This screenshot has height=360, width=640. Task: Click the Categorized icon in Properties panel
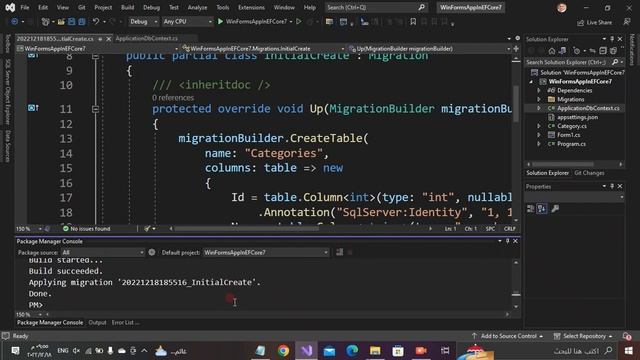(531, 209)
